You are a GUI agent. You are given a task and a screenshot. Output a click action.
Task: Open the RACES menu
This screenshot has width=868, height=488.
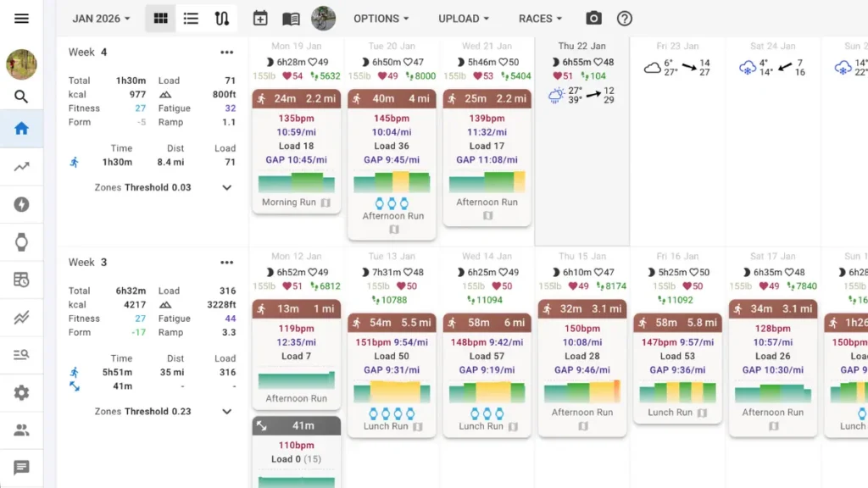coord(539,18)
